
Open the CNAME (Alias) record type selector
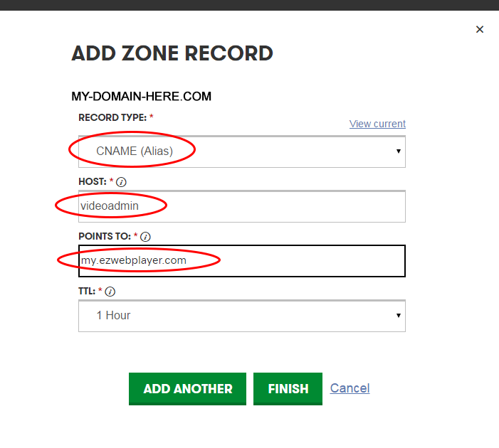coord(242,151)
